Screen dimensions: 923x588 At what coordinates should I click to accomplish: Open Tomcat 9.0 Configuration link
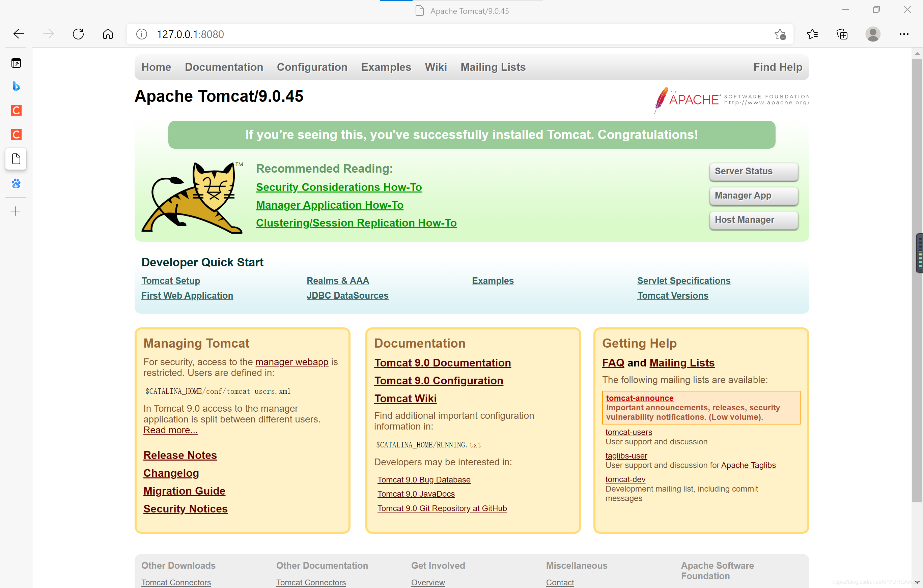click(439, 381)
